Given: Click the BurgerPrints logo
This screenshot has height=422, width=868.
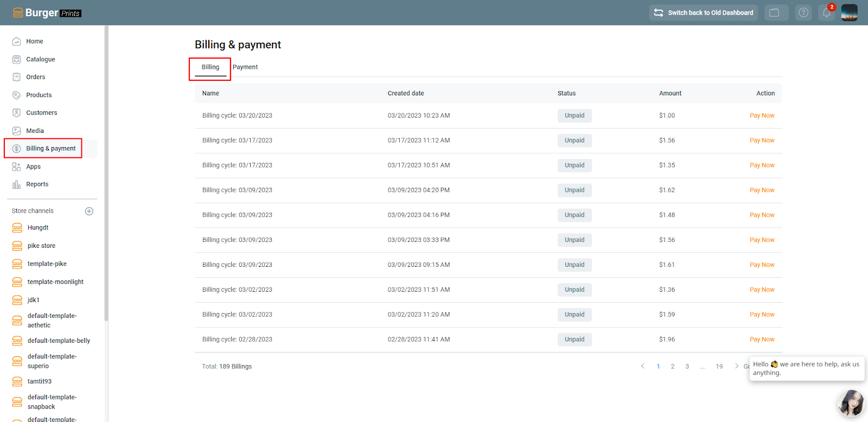Looking at the screenshot, I should pos(47,12).
